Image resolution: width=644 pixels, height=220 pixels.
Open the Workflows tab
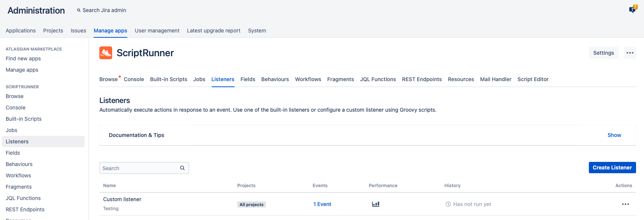pyautogui.click(x=308, y=79)
